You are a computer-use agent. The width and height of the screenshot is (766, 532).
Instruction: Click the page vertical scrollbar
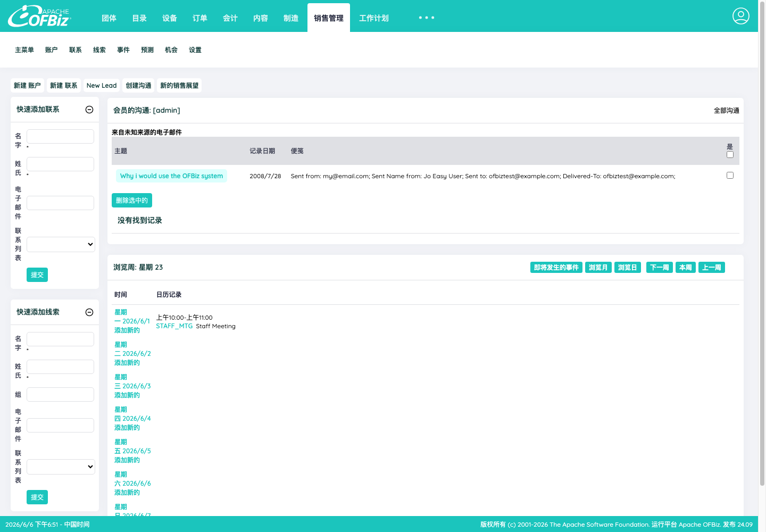click(x=762, y=245)
